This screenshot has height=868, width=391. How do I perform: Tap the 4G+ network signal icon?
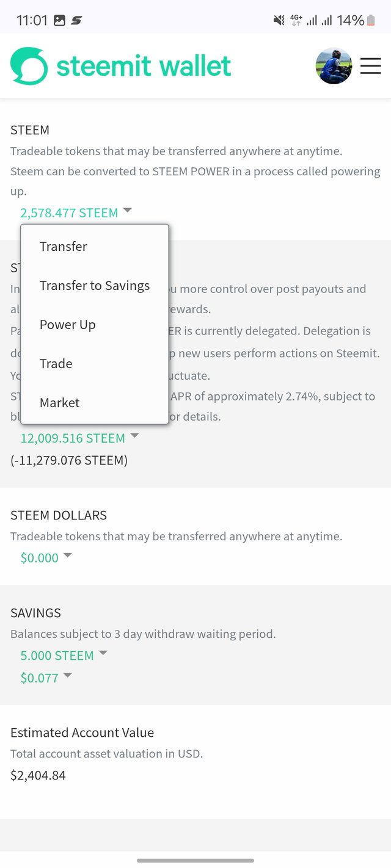(296, 20)
